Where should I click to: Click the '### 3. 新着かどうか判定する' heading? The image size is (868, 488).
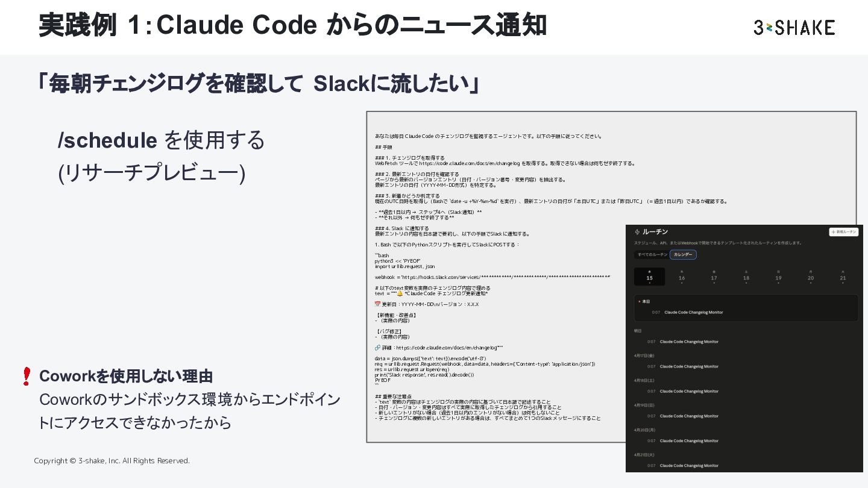point(407,196)
